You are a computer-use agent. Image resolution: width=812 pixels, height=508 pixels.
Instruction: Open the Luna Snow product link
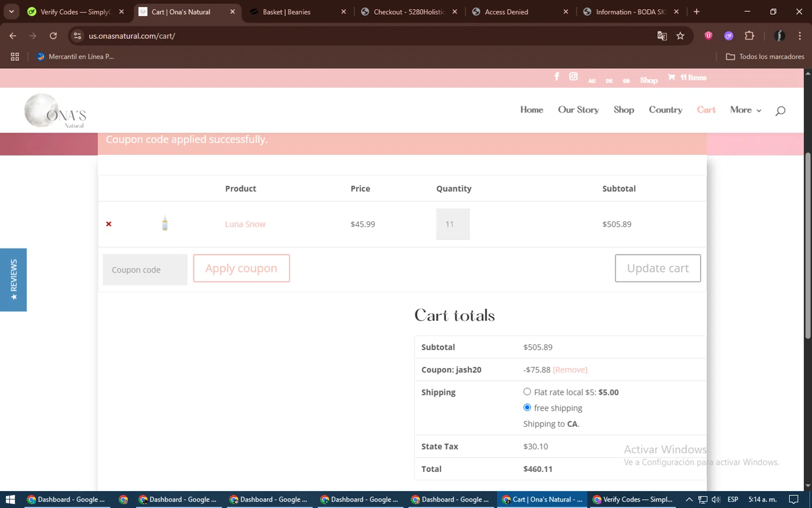click(245, 224)
